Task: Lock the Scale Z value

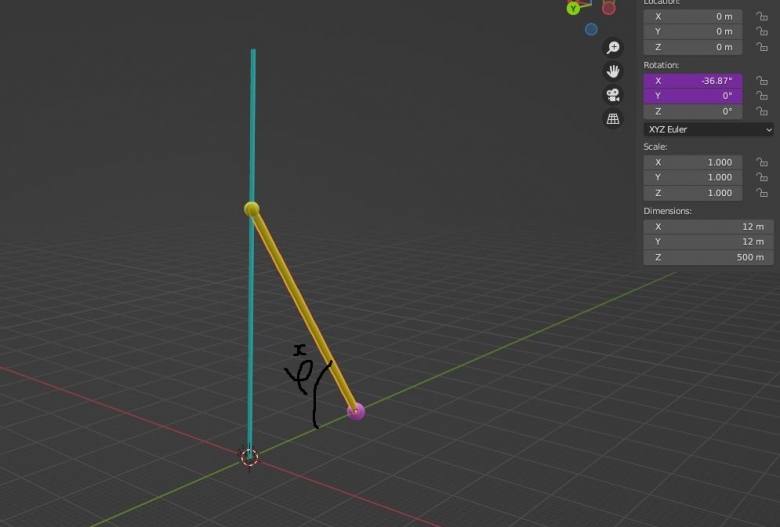Action: point(762,193)
